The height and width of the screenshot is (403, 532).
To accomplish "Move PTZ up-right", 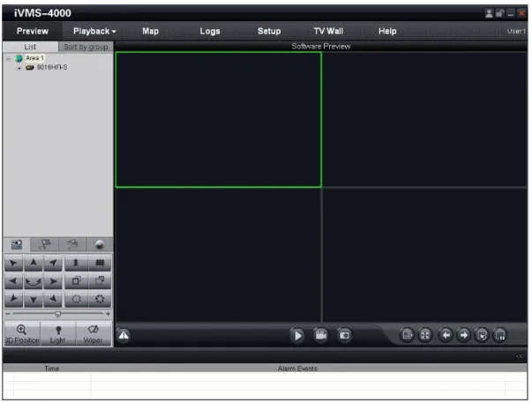I will point(53,264).
